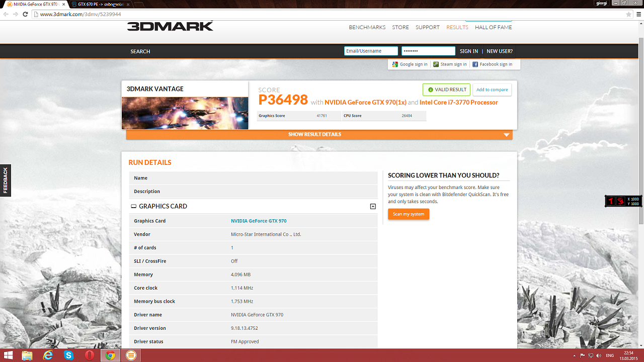Click the Chrome forward arrow

[16, 14]
